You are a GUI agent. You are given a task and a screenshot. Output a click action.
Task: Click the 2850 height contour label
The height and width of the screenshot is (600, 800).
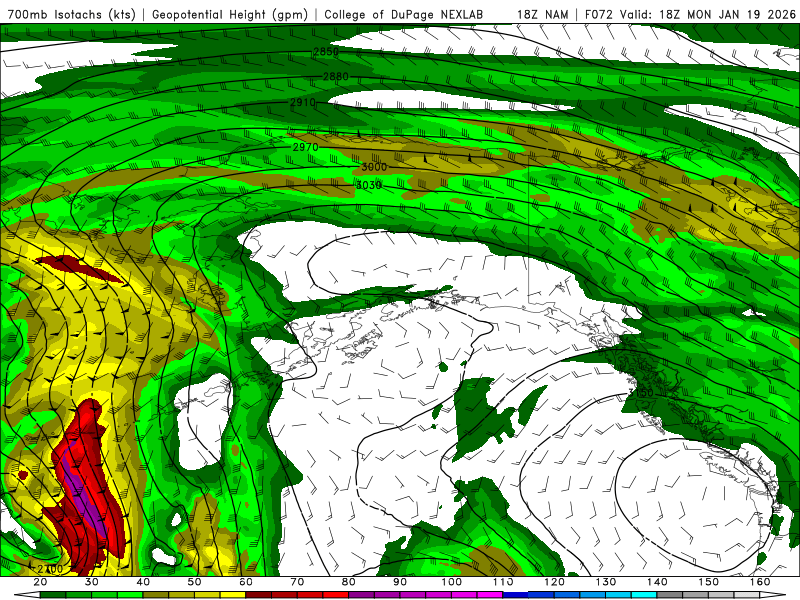(x=326, y=52)
